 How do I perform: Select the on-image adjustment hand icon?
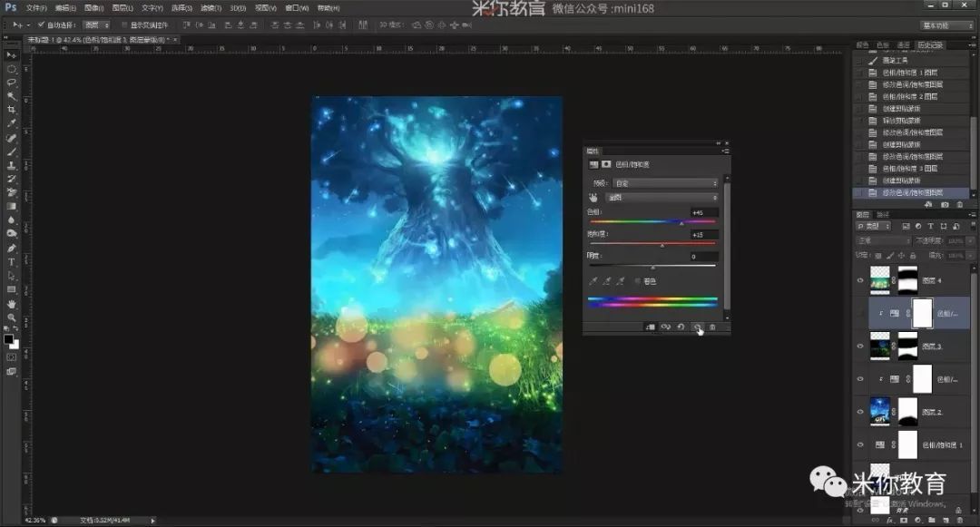[593, 198]
